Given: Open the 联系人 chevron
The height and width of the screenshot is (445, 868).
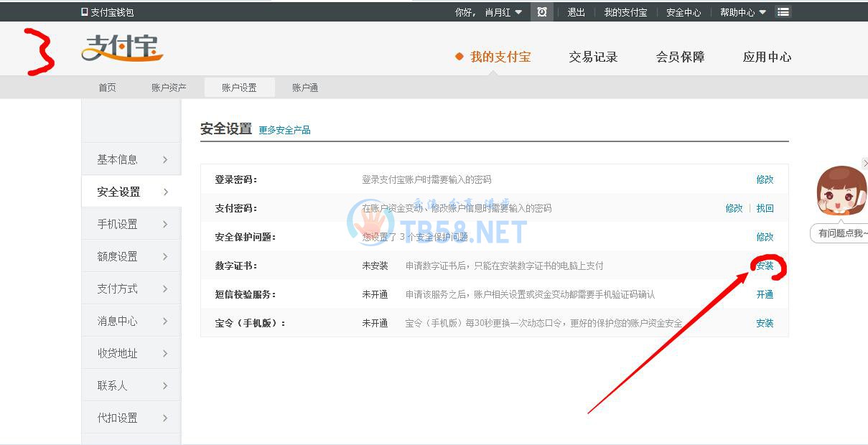Looking at the screenshot, I should click(166, 385).
